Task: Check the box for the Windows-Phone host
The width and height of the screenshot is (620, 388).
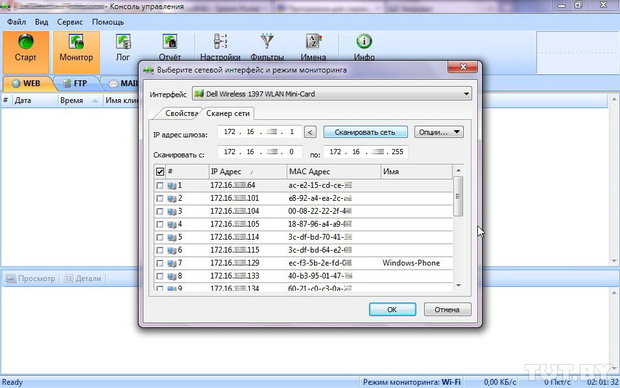Action: 160,263
